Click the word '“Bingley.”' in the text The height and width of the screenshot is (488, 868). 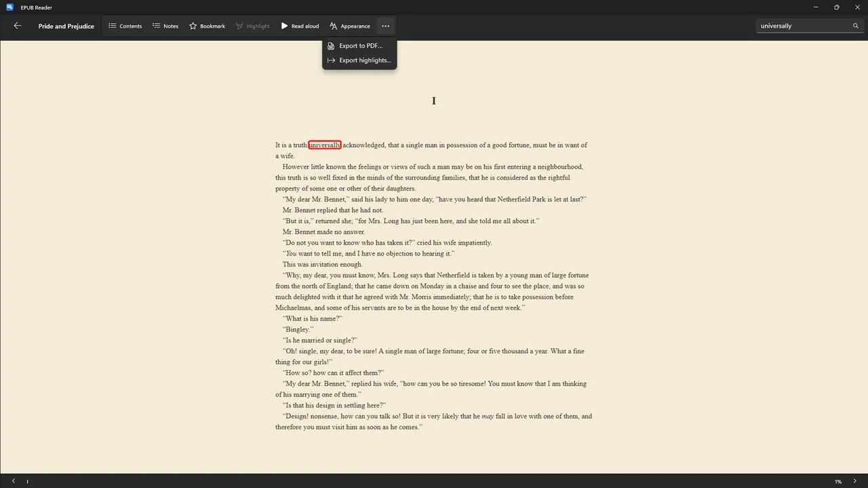[298, 329]
